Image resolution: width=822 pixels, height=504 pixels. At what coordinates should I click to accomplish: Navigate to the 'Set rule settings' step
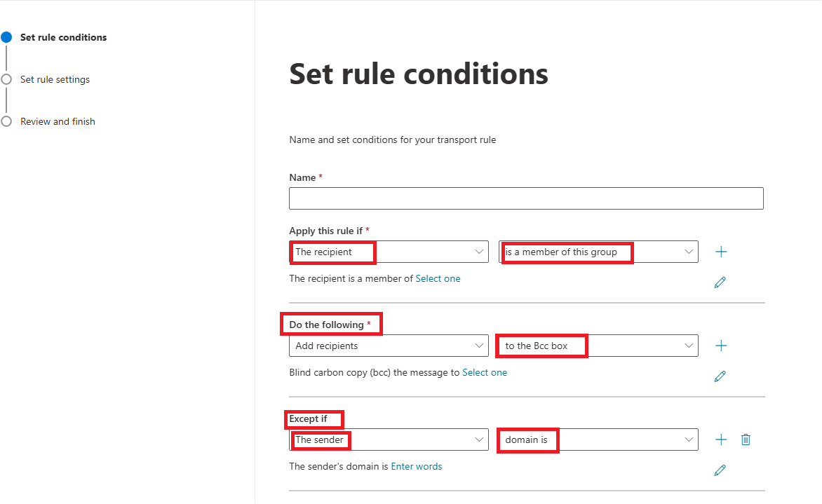(55, 79)
